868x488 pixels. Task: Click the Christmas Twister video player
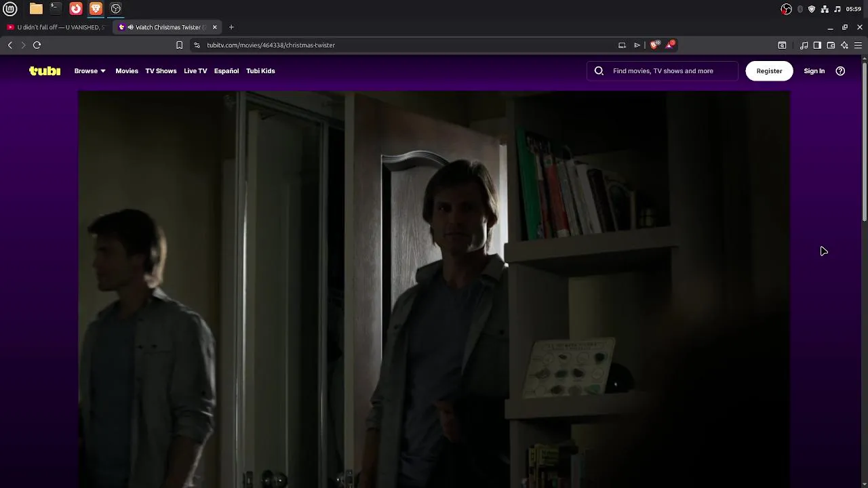434,290
